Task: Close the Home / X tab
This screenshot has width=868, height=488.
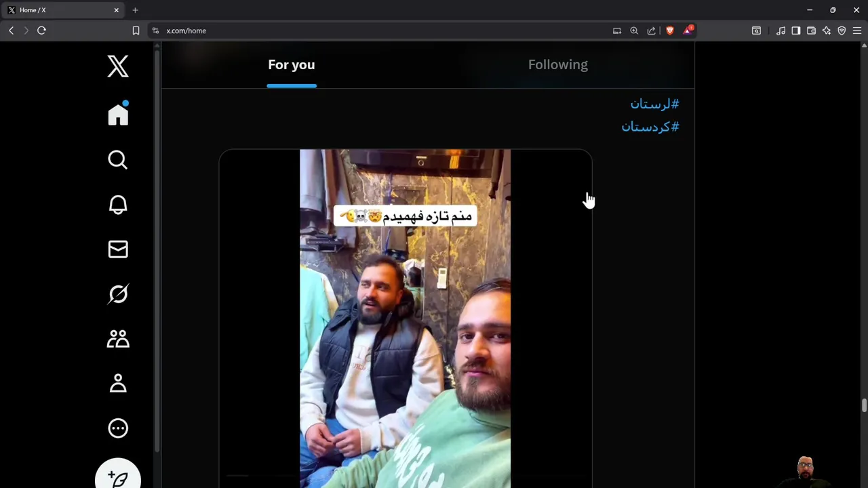Action: click(x=116, y=10)
